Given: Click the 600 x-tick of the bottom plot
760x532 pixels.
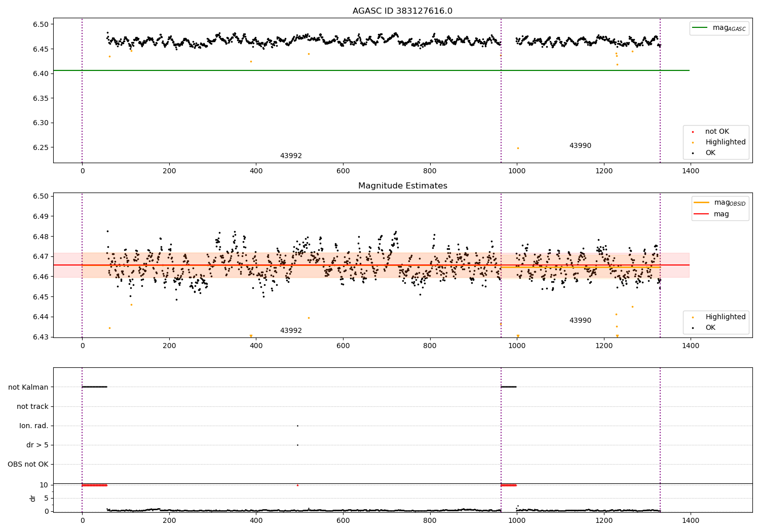Looking at the screenshot, I should coord(343,520).
